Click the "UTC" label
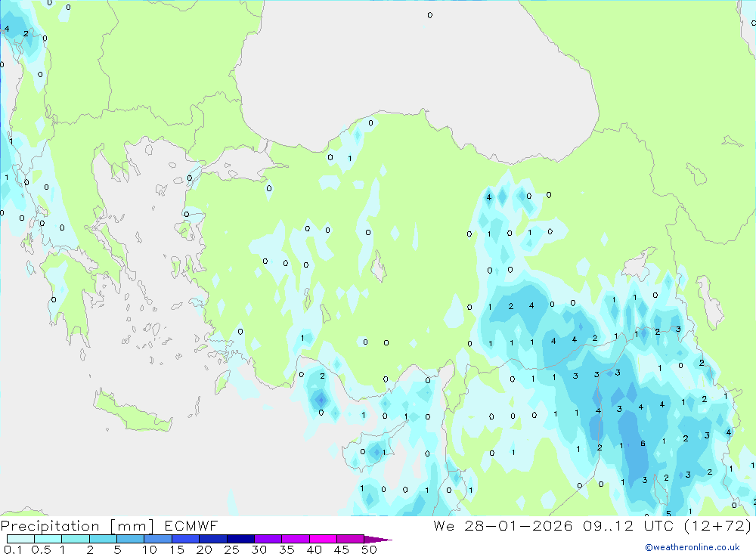Viewport: 756px width, 554px height. point(660,525)
